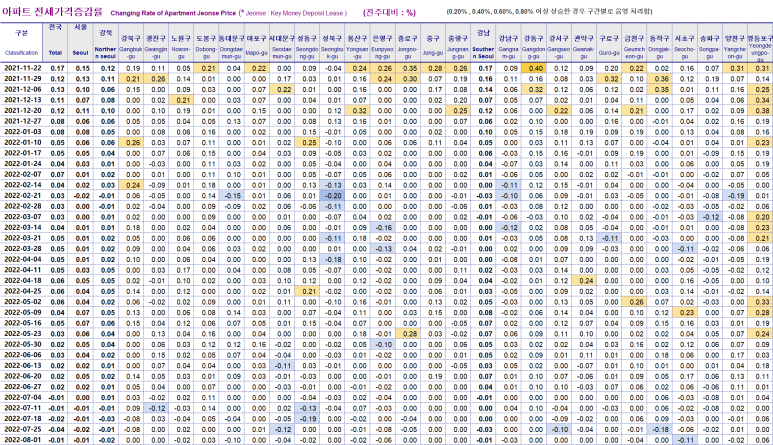The width and height of the screenshot is (773, 445).
Task: Select the 0.21 Seongdong-gu cell on 2022-04-25
Action: [x=307, y=291]
